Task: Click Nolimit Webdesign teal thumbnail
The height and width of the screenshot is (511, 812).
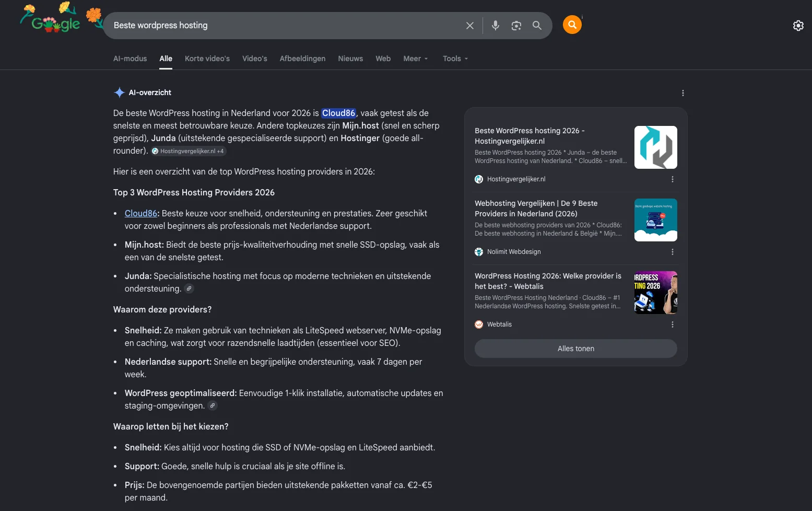Action: [x=656, y=220]
